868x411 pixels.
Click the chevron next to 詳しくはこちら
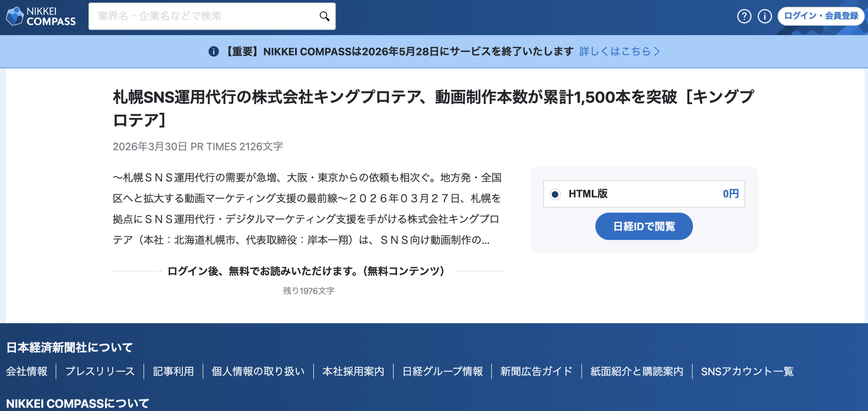pyautogui.click(x=657, y=52)
